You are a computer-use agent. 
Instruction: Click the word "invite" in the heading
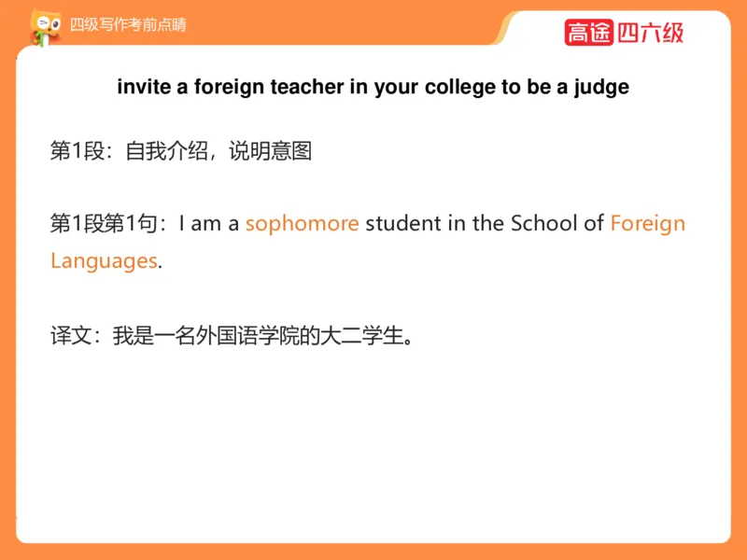pos(140,88)
